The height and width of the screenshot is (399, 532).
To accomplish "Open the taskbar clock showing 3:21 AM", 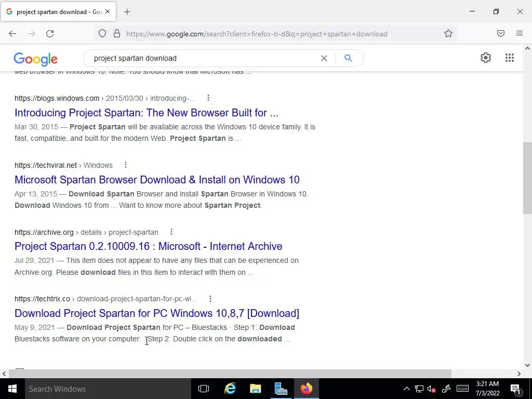I will [x=487, y=389].
